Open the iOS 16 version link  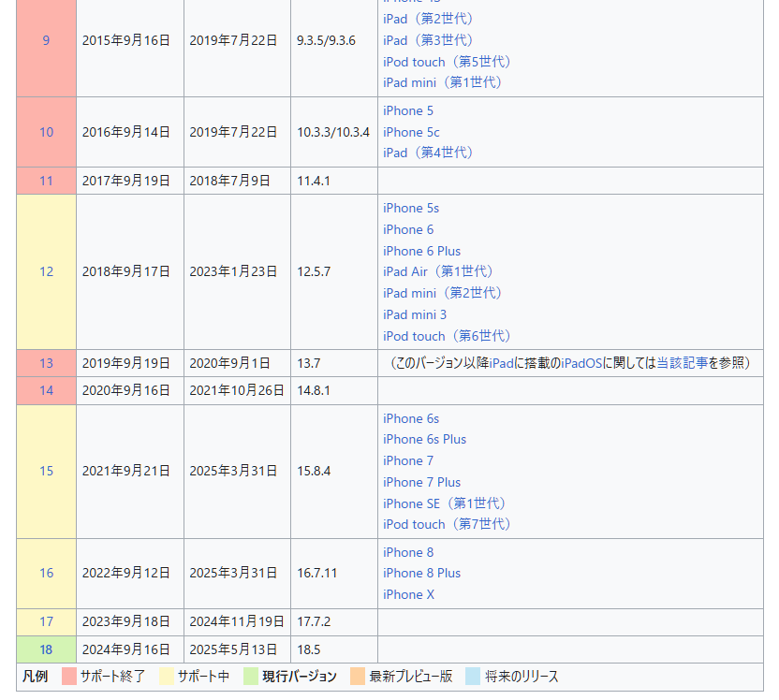pos(46,574)
